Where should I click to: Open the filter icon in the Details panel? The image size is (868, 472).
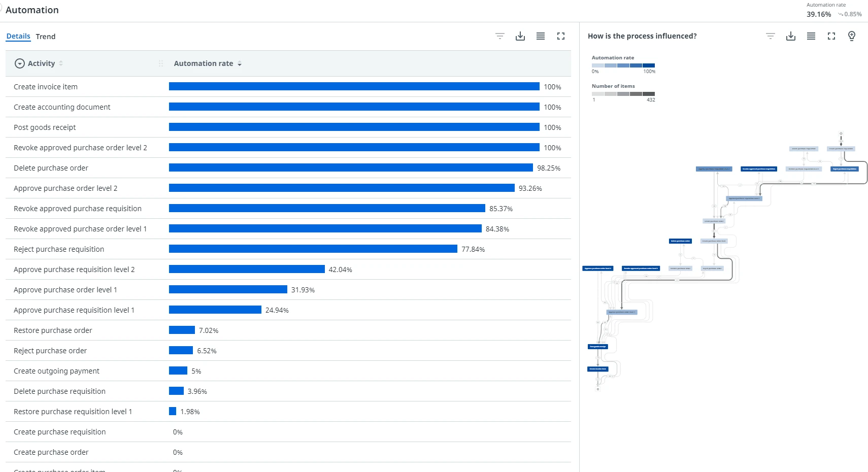coord(500,36)
